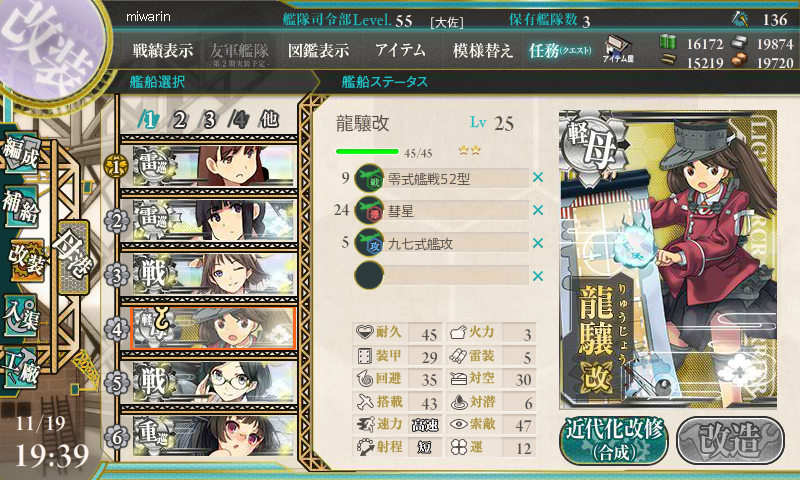Switch to the 他 other ships tab

pyautogui.click(x=269, y=119)
